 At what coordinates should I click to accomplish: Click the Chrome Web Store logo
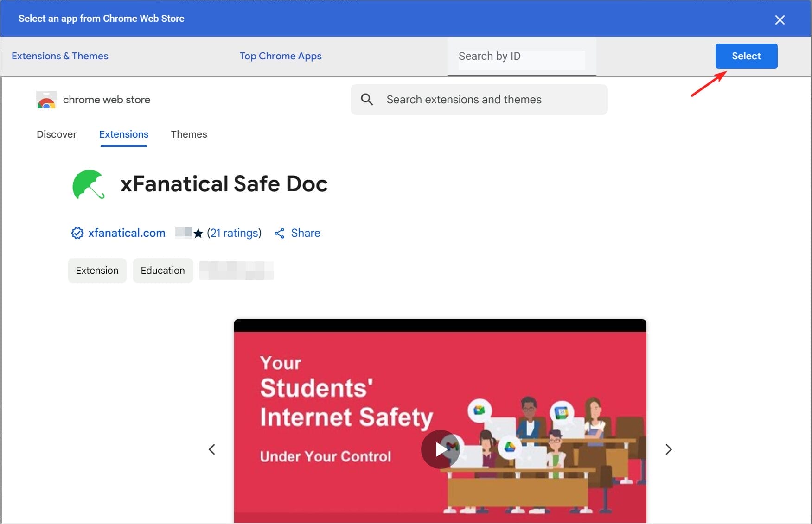[x=46, y=100]
